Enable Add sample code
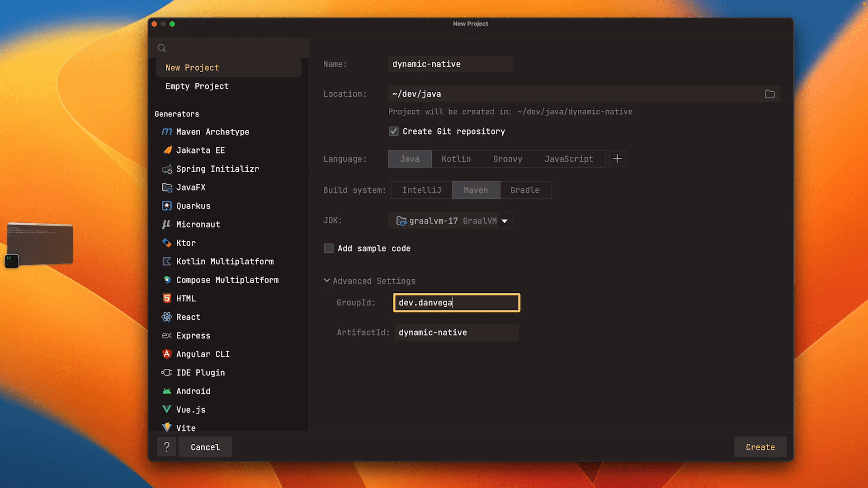Screen dimensions: 868x488 click(x=328, y=248)
